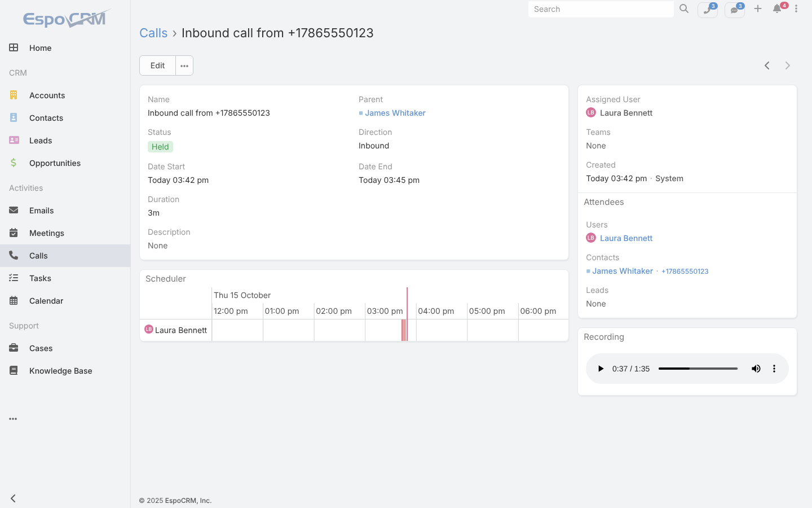This screenshot has height=508, width=812.
Task: Click the Date End value Today 03:45 pm
Action: tap(389, 180)
